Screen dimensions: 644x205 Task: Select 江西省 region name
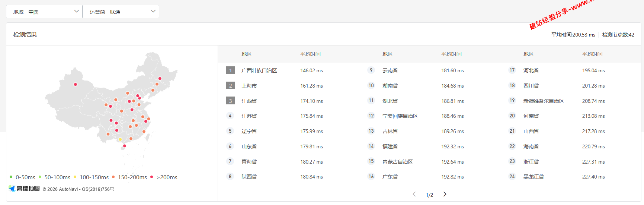click(249, 101)
